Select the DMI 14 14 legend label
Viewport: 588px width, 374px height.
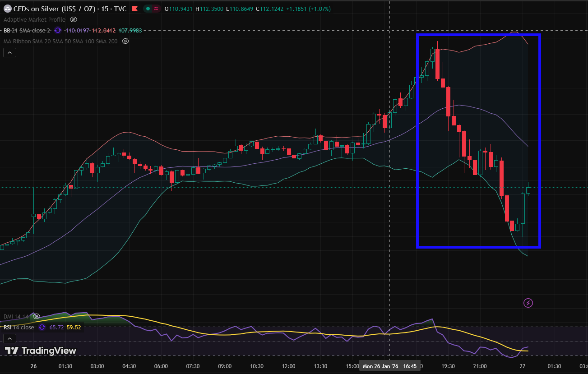click(16, 316)
